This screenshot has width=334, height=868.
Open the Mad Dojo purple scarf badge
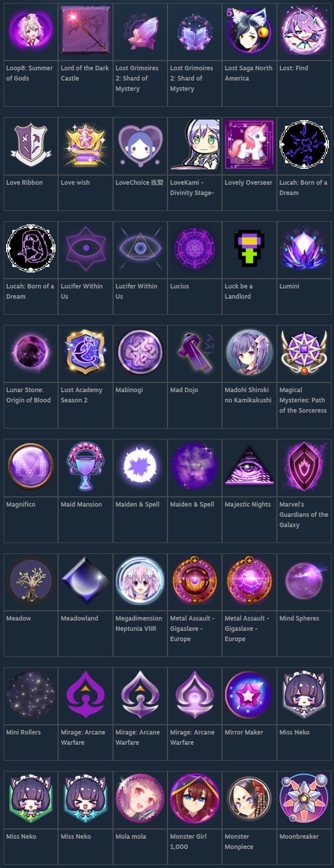click(x=195, y=352)
